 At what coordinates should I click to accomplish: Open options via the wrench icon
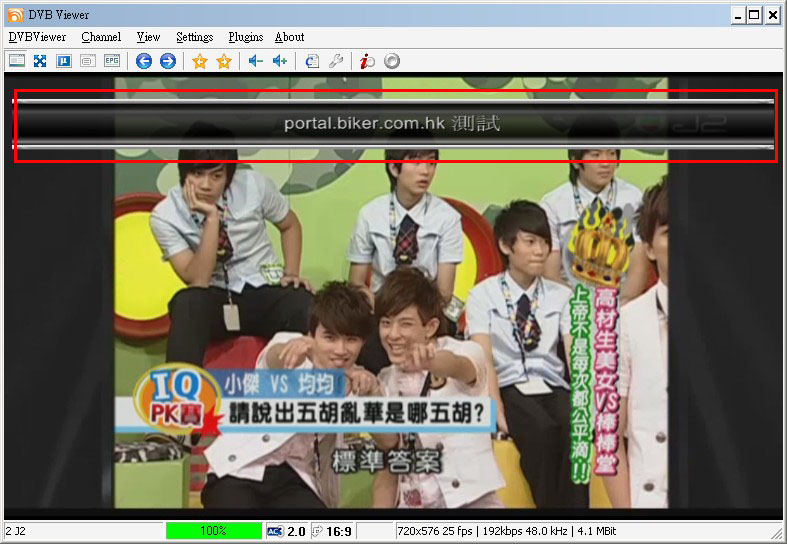click(336, 61)
